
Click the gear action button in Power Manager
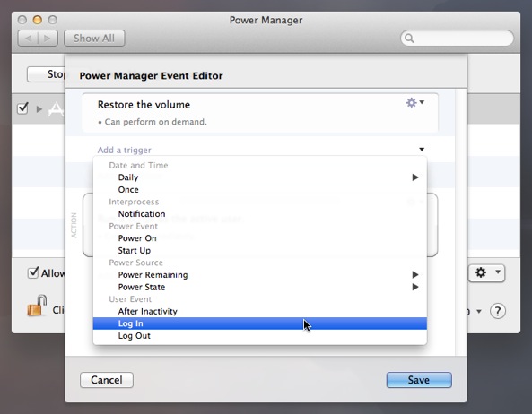tap(486, 272)
